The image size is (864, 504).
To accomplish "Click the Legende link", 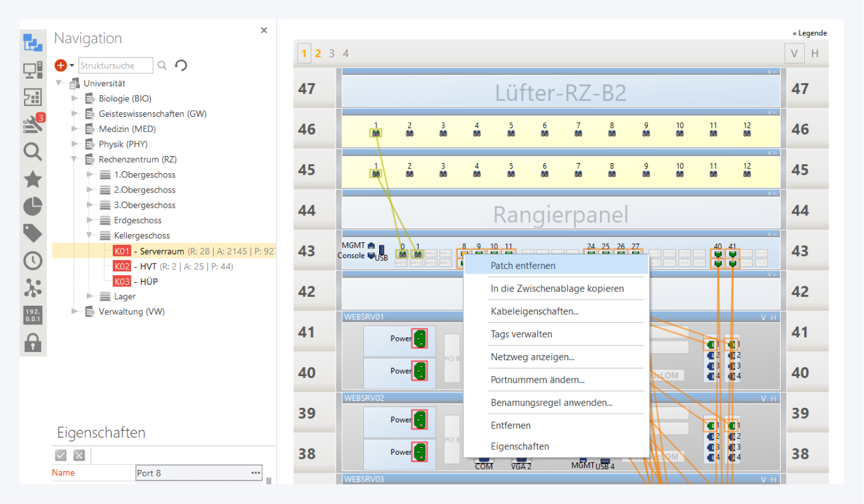I will (x=810, y=33).
